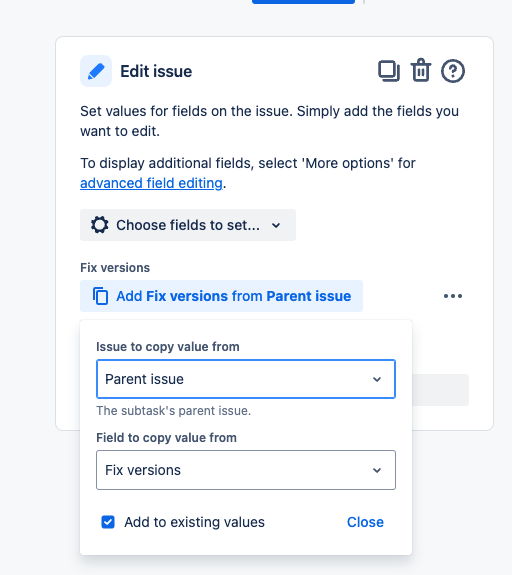The width and height of the screenshot is (512, 575).
Task: Click the grey bar behind popup
Action: click(x=440, y=390)
